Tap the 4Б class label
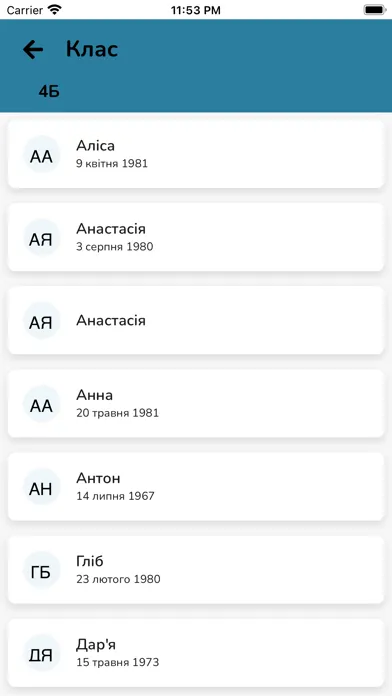The height and width of the screenshot is (696, 392). pyautogui.click(x=49, y=91)
